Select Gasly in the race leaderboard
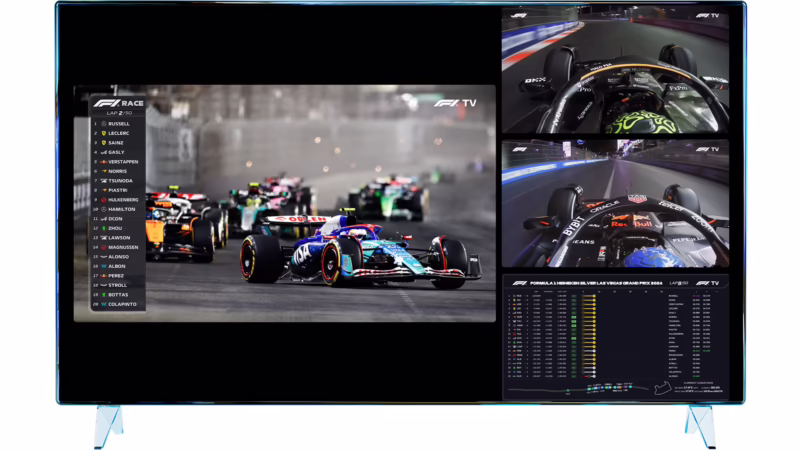 tap(116, 152)
